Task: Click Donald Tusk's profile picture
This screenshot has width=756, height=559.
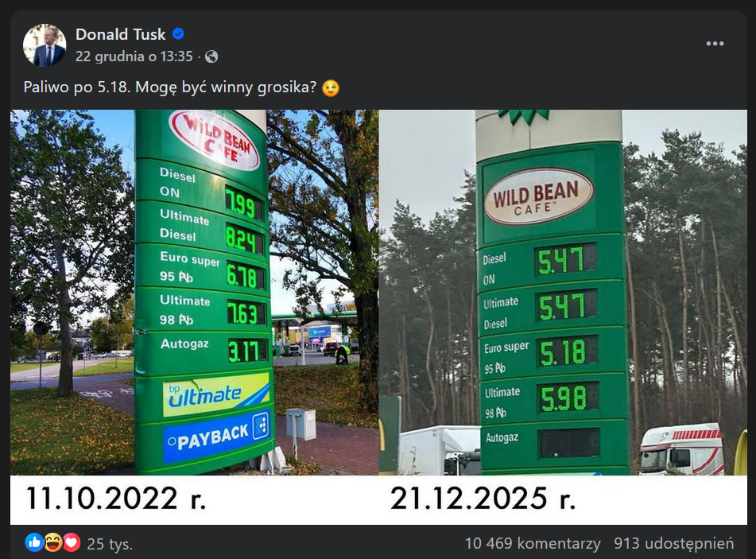Action: 45,45
